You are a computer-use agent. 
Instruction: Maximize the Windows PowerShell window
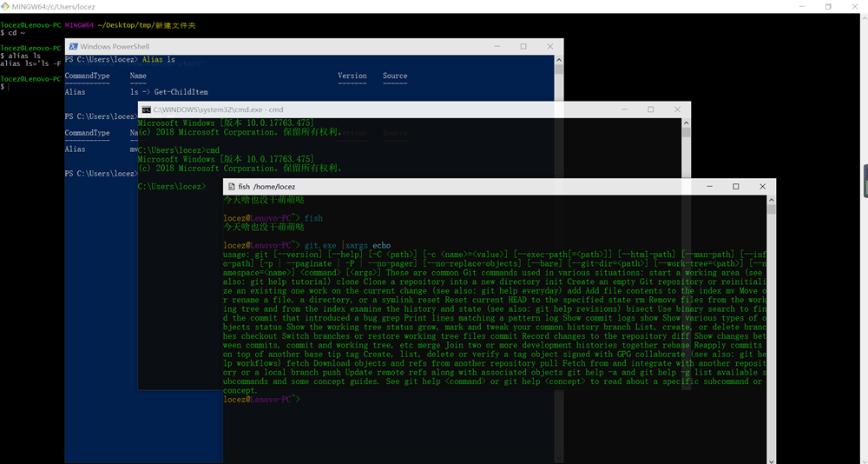point(523,46)
